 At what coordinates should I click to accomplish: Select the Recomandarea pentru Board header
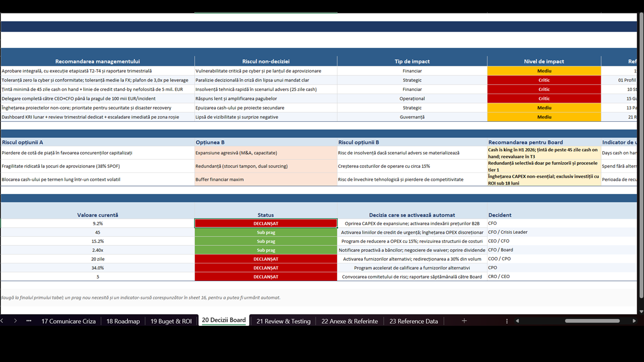pos(544,142)
